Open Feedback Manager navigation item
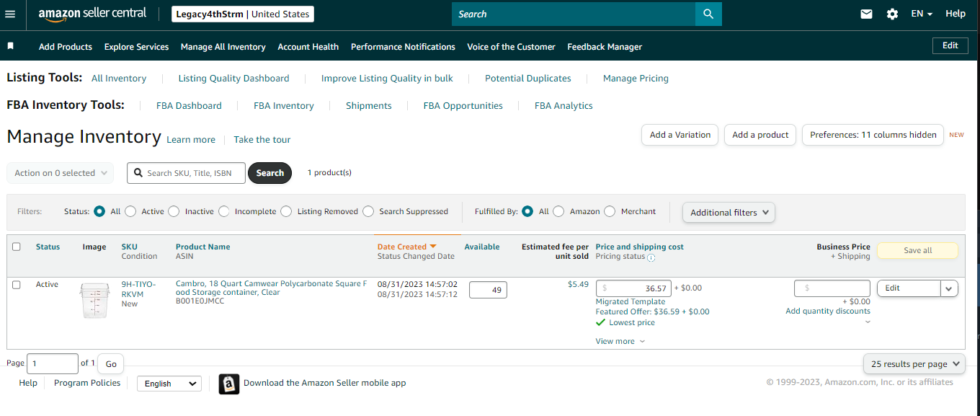980x416 pixels. 605,47
